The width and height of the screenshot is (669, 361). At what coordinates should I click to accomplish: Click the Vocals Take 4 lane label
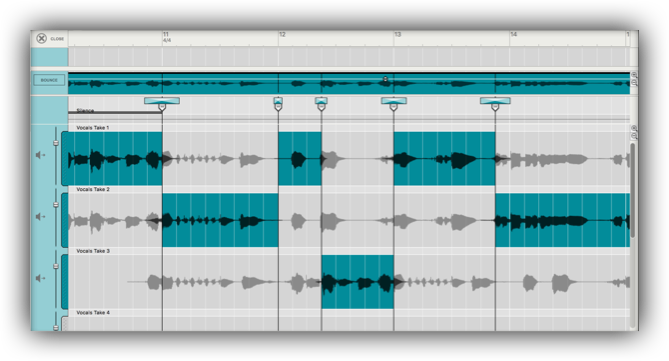coord(93,312)
